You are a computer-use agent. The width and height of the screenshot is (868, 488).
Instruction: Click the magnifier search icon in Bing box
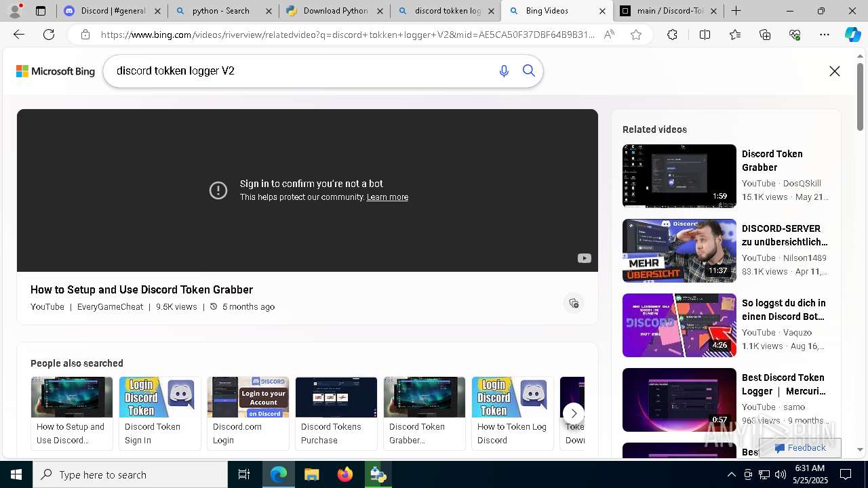pos(529,71)
